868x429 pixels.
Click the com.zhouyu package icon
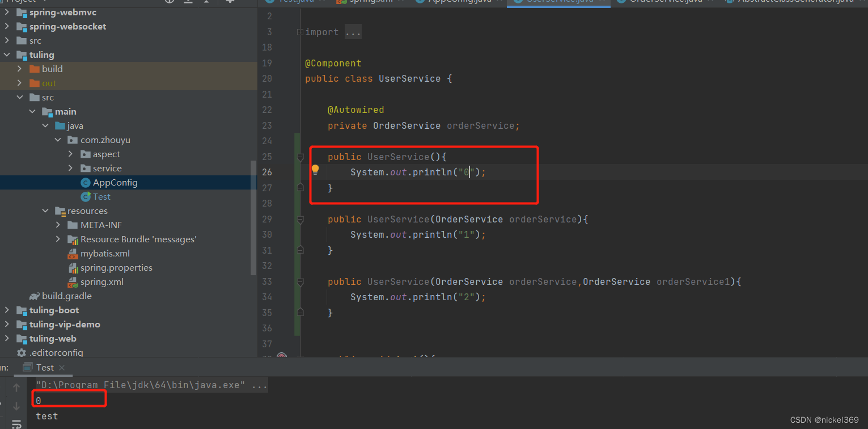point(73,140)
